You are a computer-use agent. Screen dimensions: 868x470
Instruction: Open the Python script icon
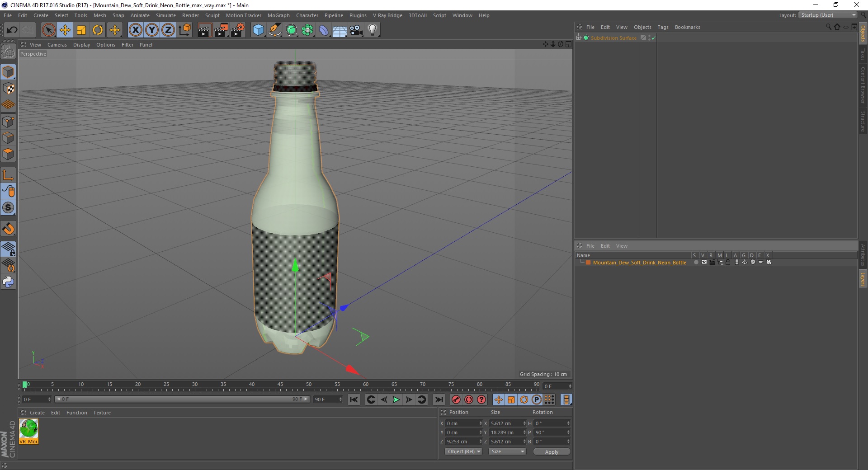[8, 282]
